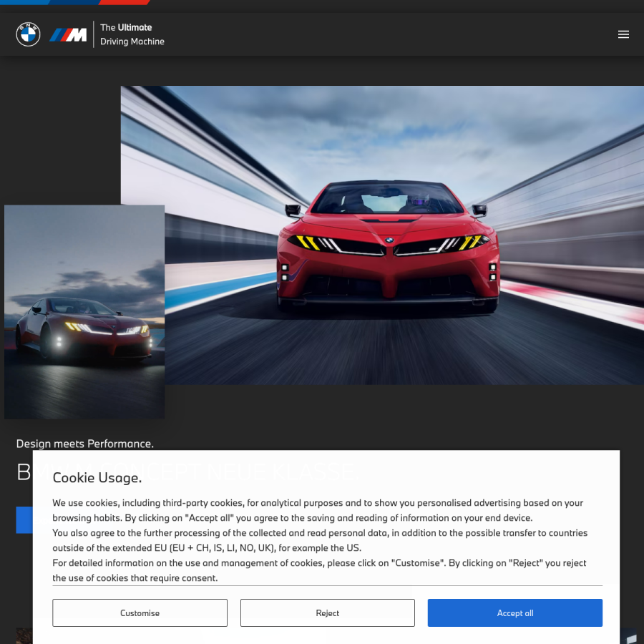Click the BMW roundel logo
The width and height of the screenshot is (644, 644).
pyautogui.click(x=28, y=34)
